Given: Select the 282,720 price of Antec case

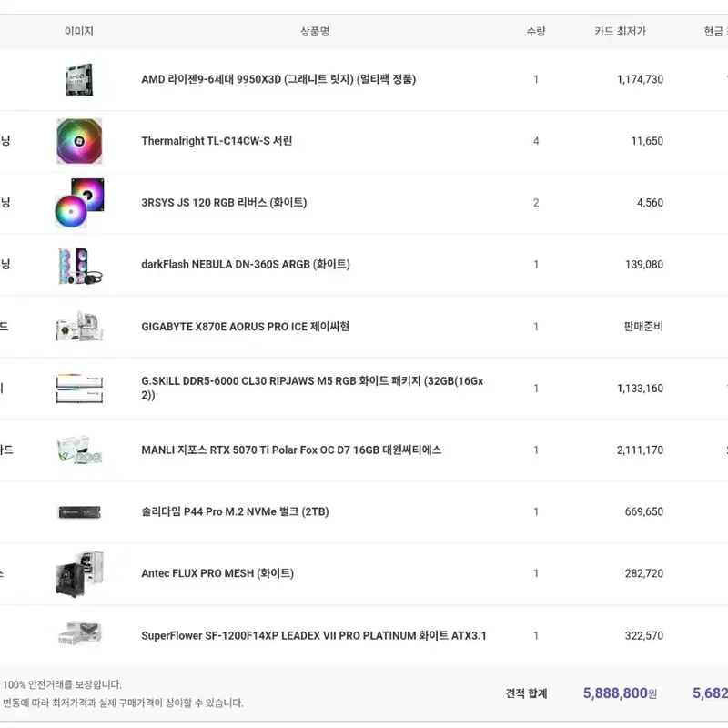Looking at the screenshot, I should [644, 573].
